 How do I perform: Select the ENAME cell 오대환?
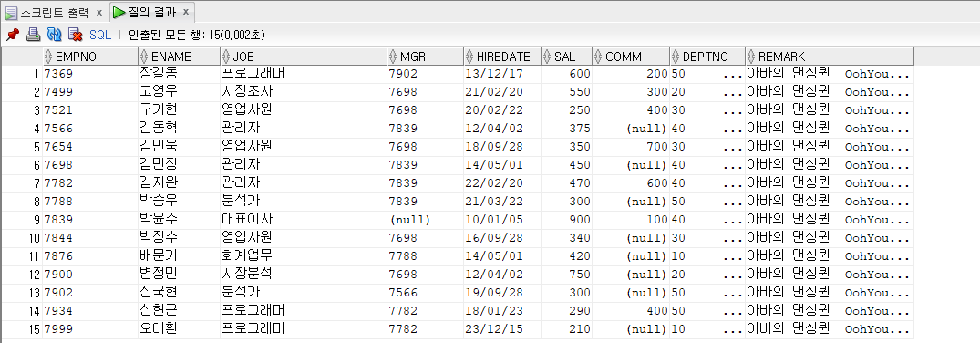click(179, 328)
